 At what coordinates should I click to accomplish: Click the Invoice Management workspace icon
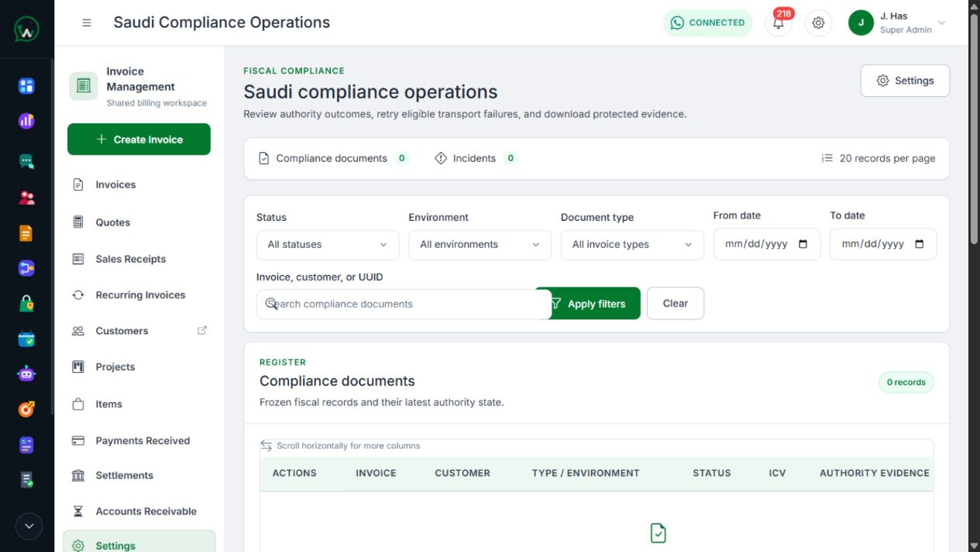[x=84, y=86]
